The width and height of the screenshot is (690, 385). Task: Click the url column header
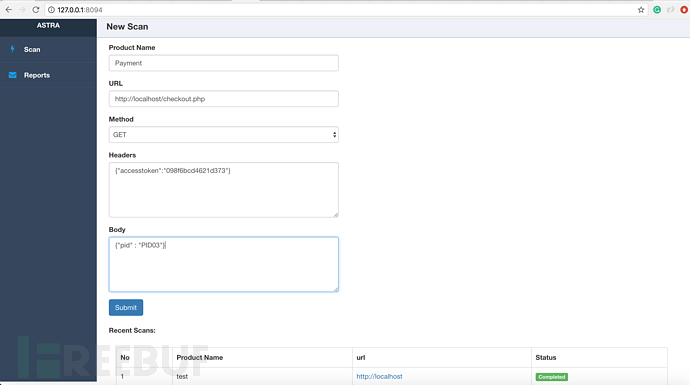pos(360,357)
